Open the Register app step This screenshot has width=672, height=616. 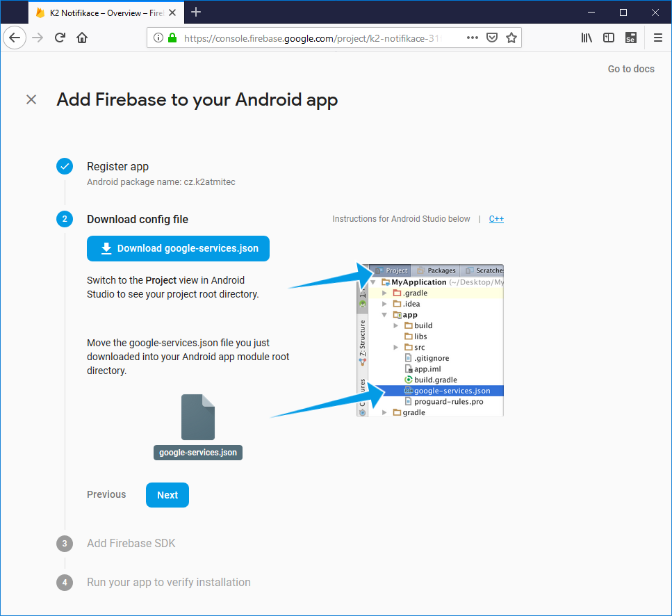[x=118, y=166]
